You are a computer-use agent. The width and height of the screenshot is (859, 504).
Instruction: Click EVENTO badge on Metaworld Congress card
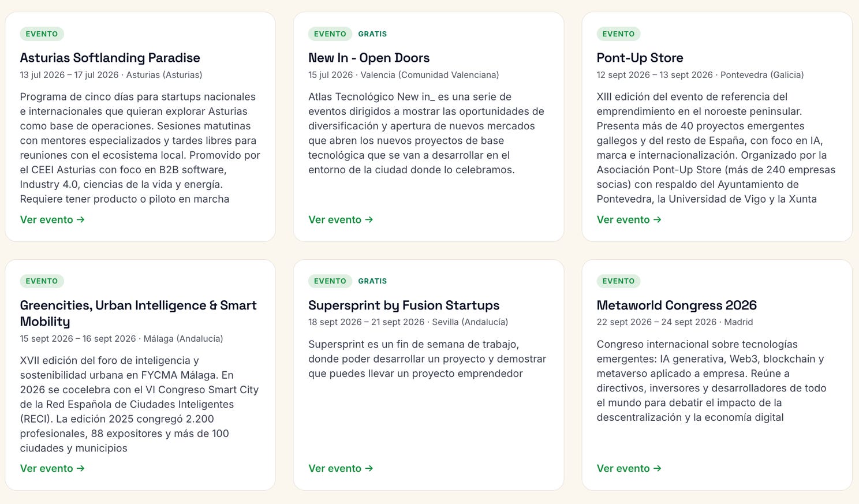[x=618, y=281]
